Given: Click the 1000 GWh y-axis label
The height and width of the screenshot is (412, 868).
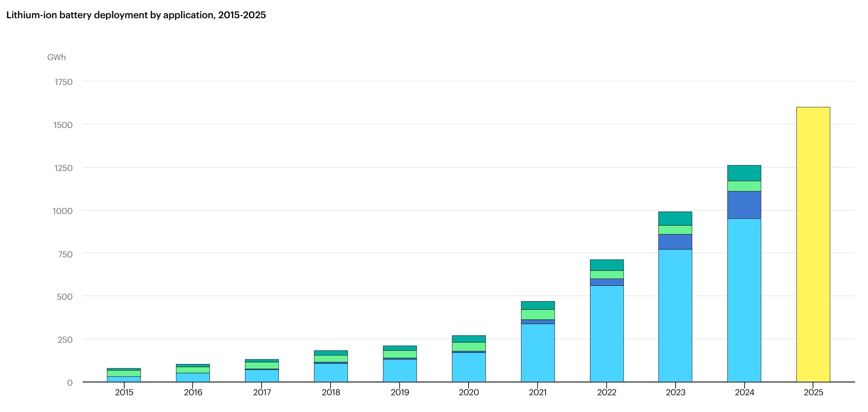Looking at the screenshot, I should (63, 211).
